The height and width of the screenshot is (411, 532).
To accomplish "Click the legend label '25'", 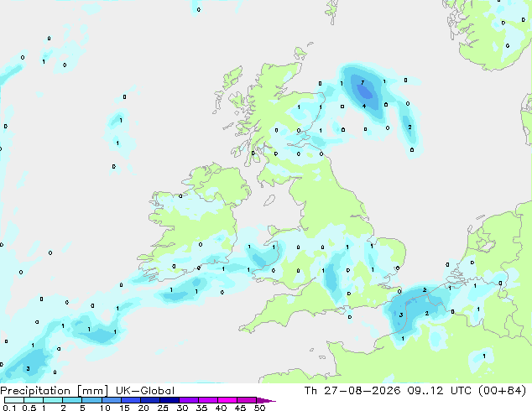I will coord(163,408).
